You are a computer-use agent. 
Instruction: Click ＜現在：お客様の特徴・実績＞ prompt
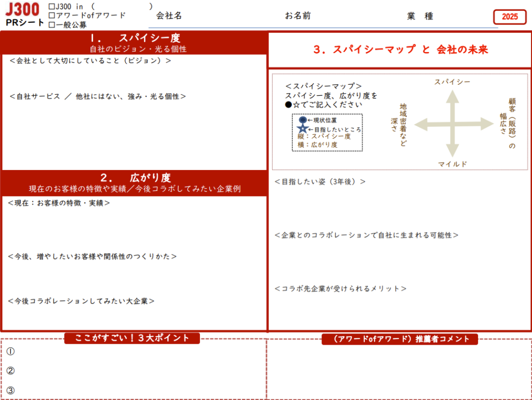59,203
